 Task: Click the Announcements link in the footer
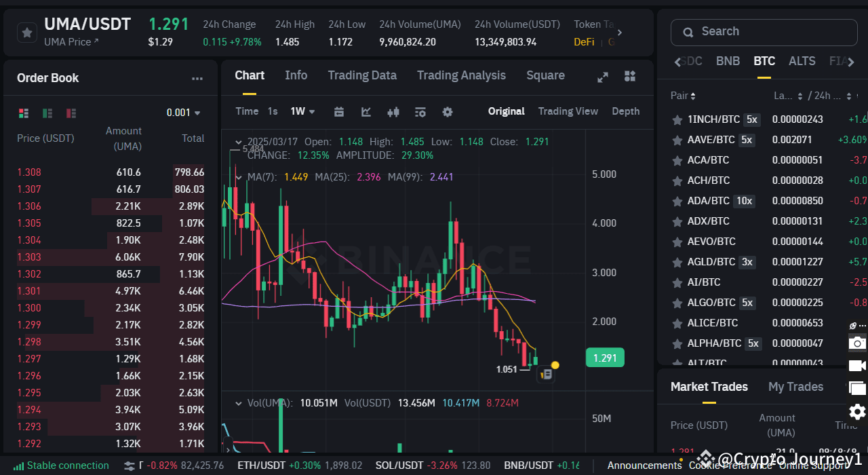(644, 465)
